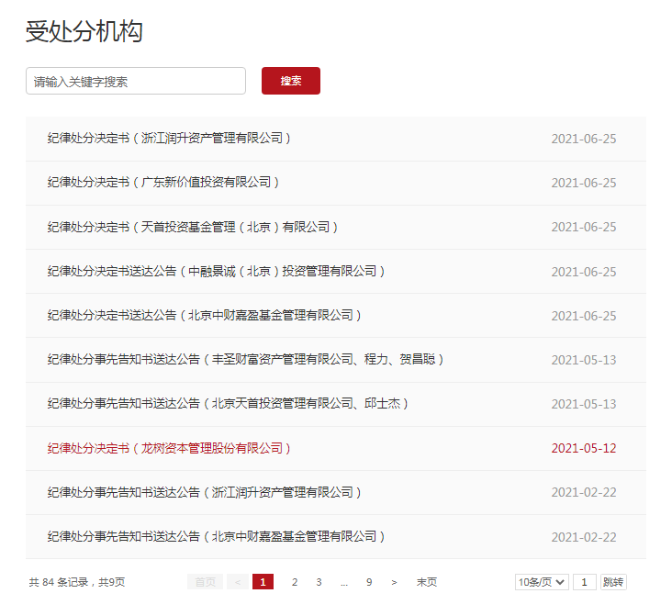Go to page 2
Screen dimensions: 672x616
295,582
